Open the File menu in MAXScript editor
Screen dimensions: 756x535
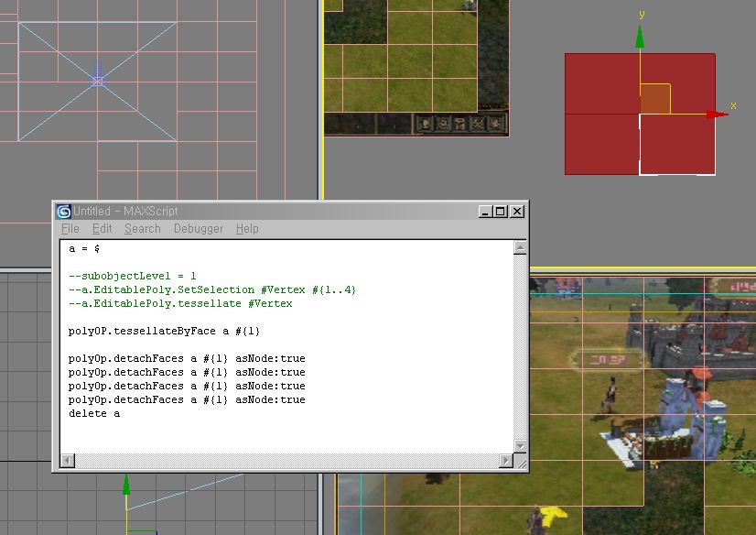pyautogui.click(x=70, y=229)
